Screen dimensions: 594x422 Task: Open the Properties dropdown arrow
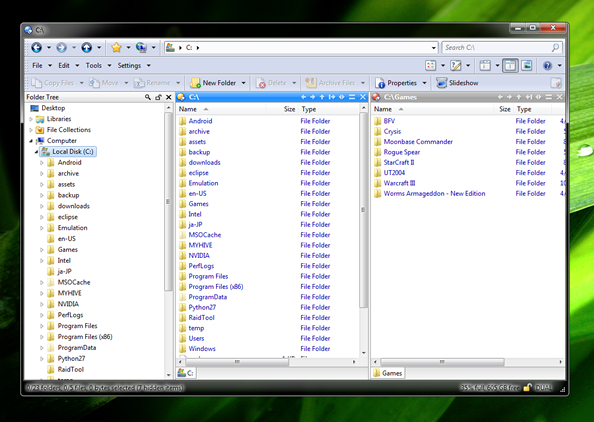[x=424, y=83]
